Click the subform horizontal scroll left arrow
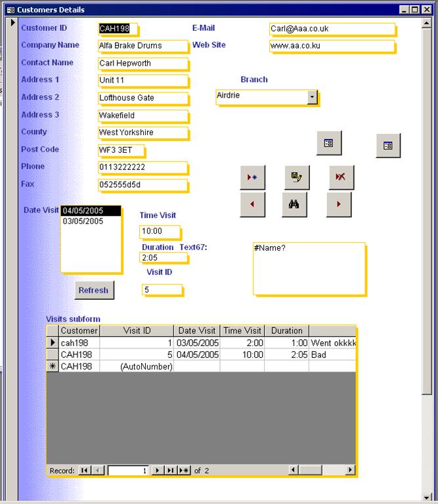Screen dimensions: 438x504 293,470
